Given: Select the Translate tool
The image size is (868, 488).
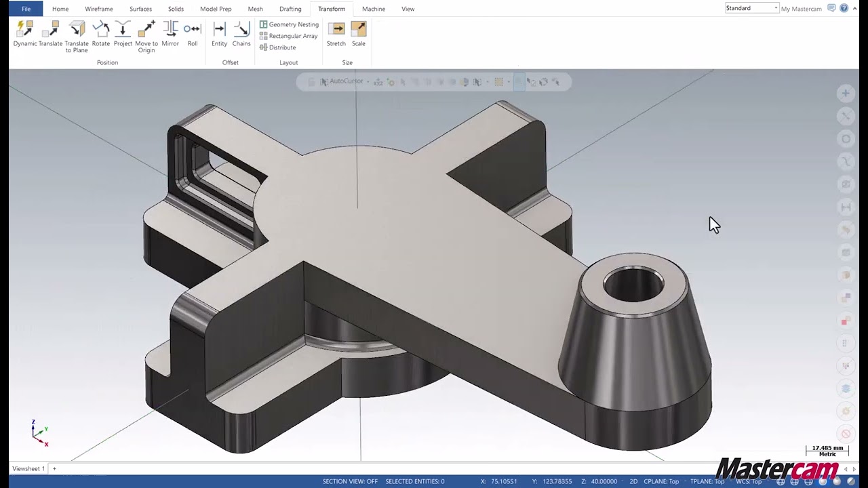Looking at the screenshot, I should [x=50, y=34].
